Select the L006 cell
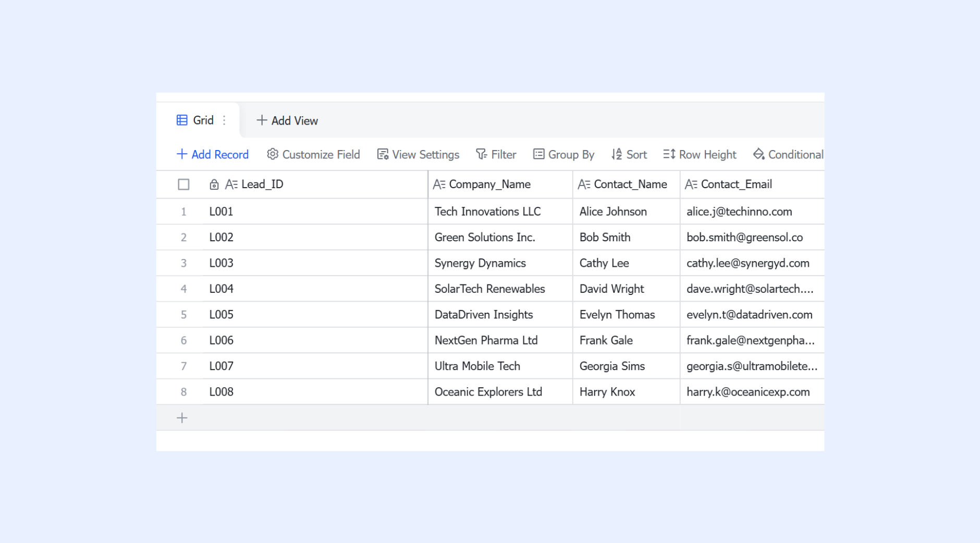 [315, 340]
